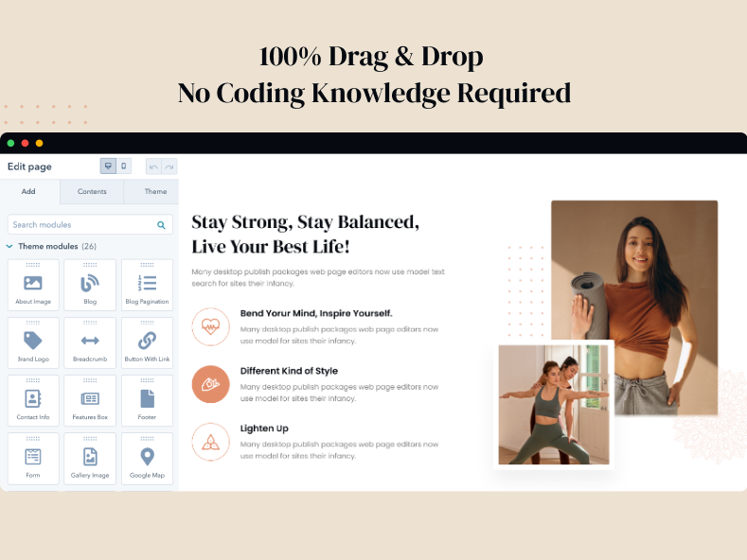Pick the Google Map pin icon

147,457
